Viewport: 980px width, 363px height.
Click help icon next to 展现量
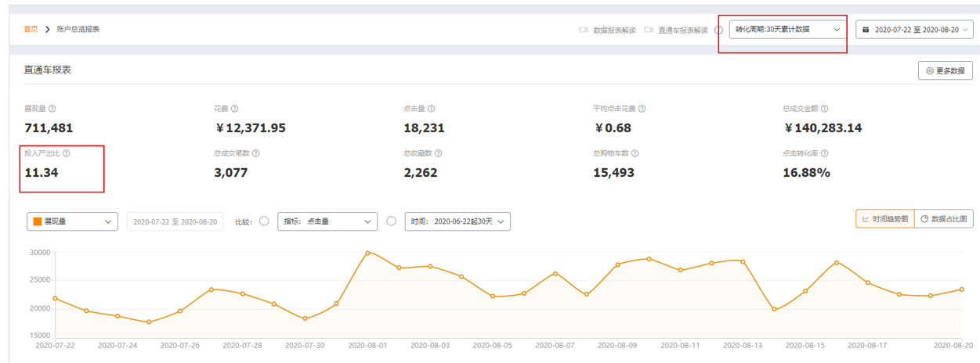coord(52,109)
